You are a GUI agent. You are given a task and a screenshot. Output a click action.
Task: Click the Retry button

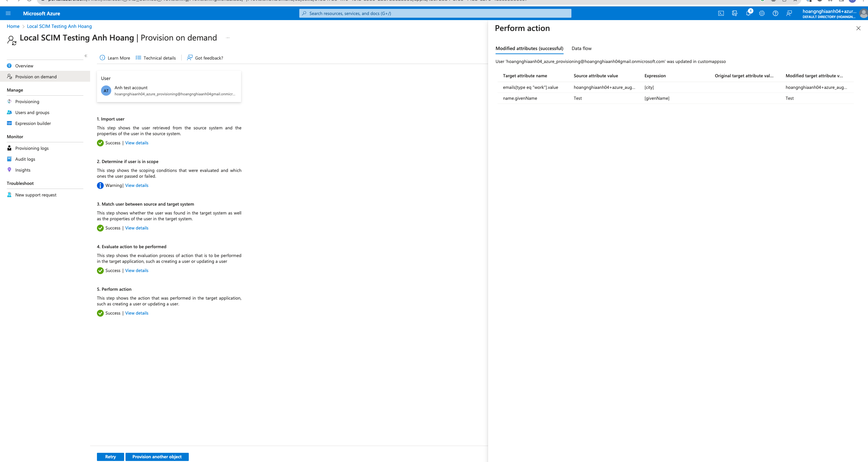pyautogui.click(x=110, y=457)
